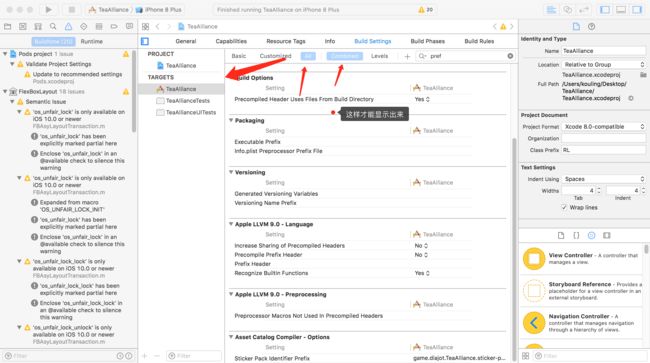The image size is (650, 363).
Task: Open the Report navigator speech-bubble icon
Action: (129, 27)
